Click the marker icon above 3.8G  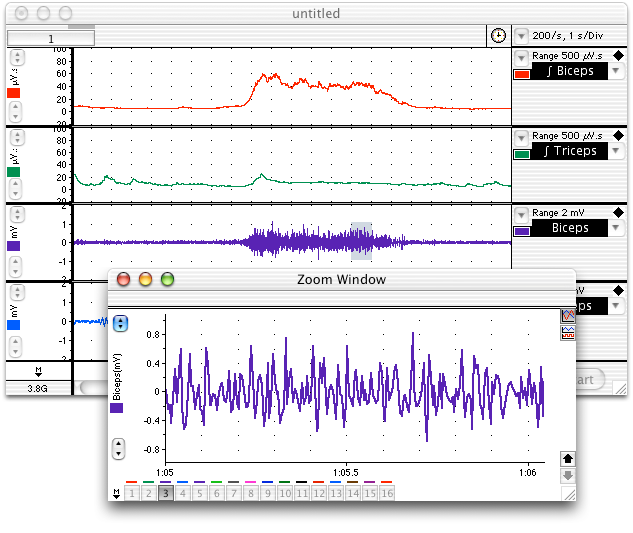[38, 372]
